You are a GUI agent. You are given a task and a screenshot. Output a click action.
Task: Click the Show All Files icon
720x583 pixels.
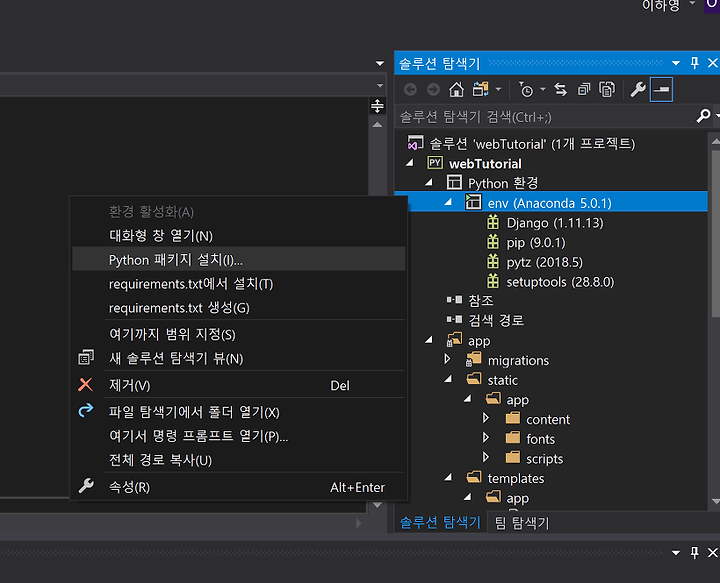point(607,90)
